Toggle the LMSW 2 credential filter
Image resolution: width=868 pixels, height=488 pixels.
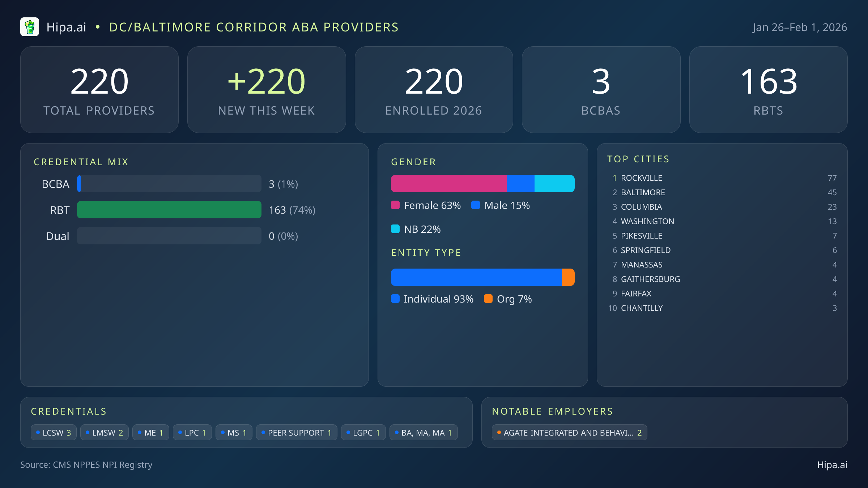(104, 432)
